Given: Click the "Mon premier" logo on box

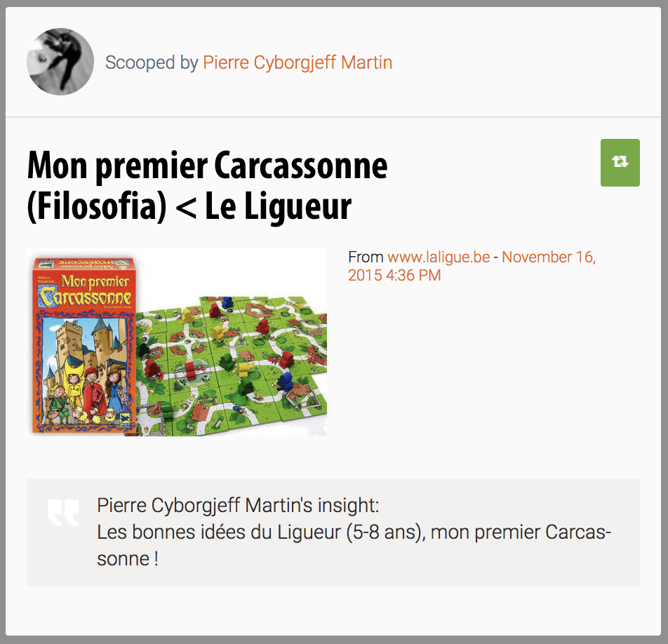Looking at the screenshot, I should point(95,281).
